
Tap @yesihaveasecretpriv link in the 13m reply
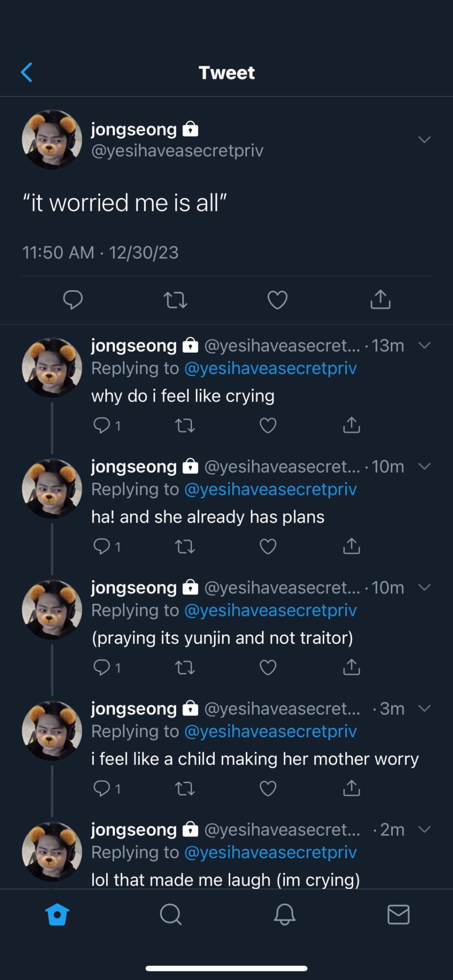[x=270, y=368]
